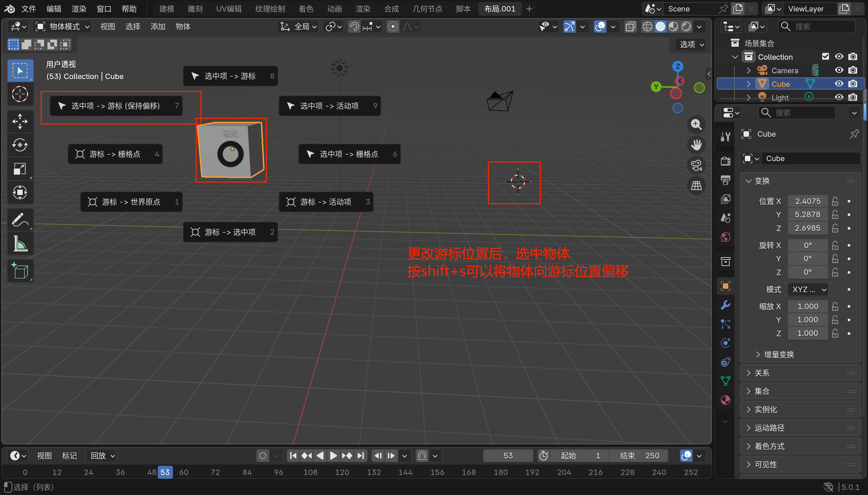Choose 选中项 -> 游标 (保持偏移) pie option

coord(116,106)
